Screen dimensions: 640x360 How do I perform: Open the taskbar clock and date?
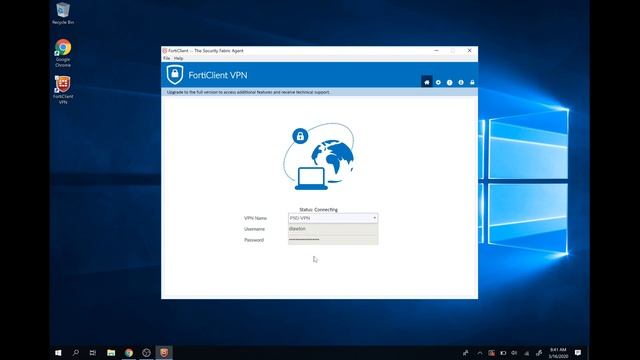pyautogui.click(x=558, y=353)
